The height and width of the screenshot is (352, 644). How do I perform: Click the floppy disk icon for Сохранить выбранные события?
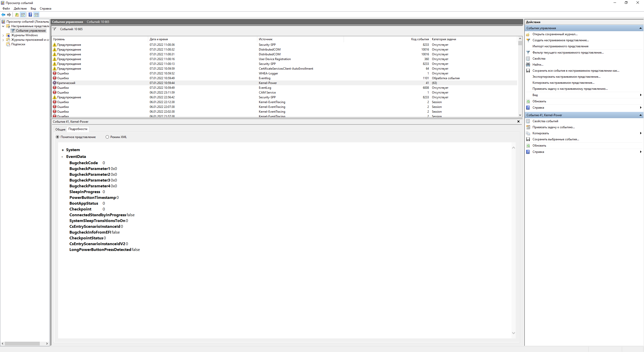coord(528,139)
